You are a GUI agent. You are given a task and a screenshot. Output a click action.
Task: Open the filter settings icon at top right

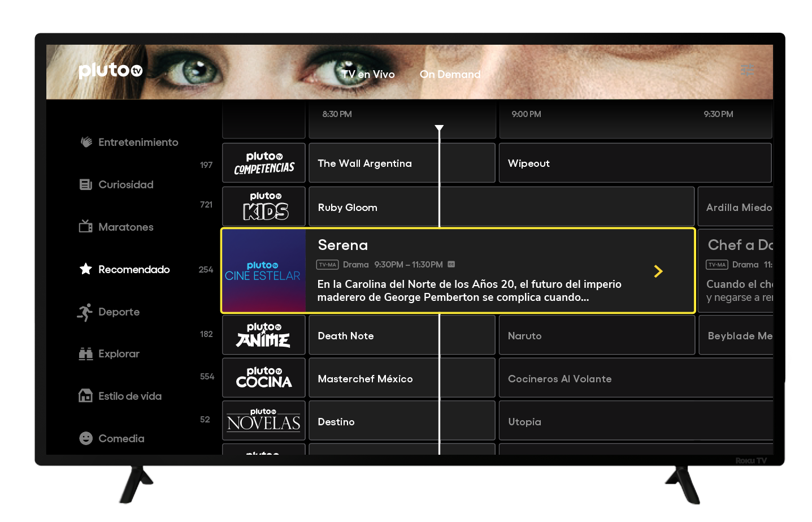click(747, 70)
